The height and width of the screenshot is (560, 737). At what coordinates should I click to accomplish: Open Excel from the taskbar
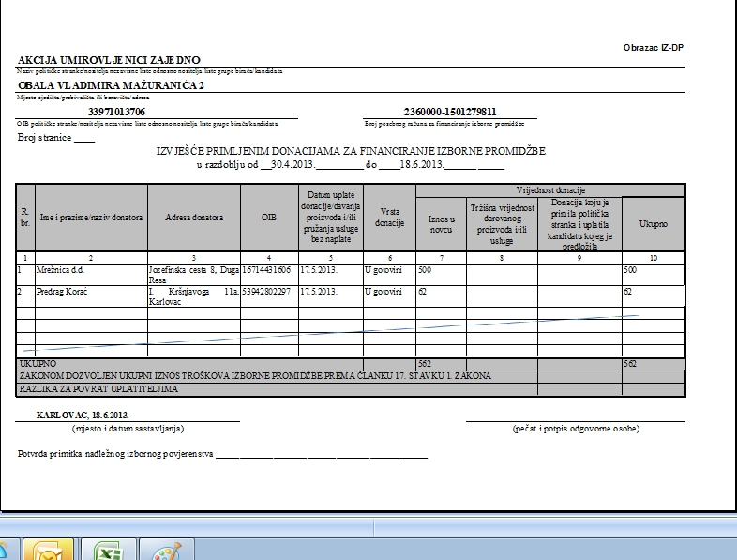108,550
